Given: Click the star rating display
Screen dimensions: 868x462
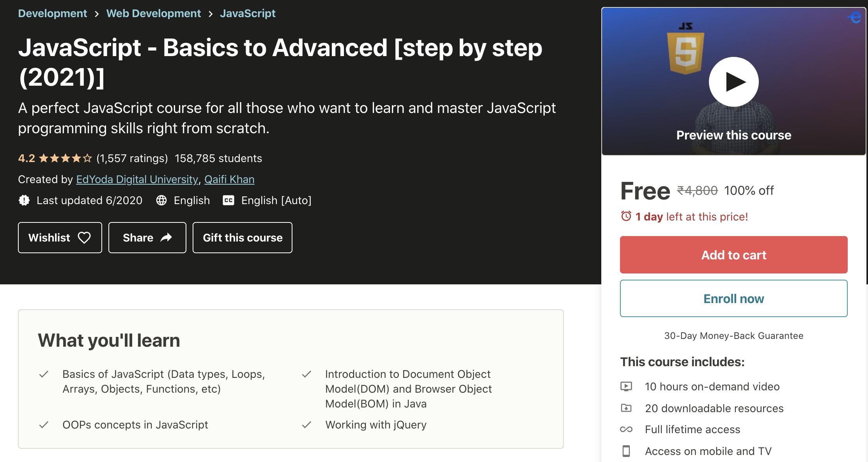Looking at the screenshot, I should [x=65, y=158].
